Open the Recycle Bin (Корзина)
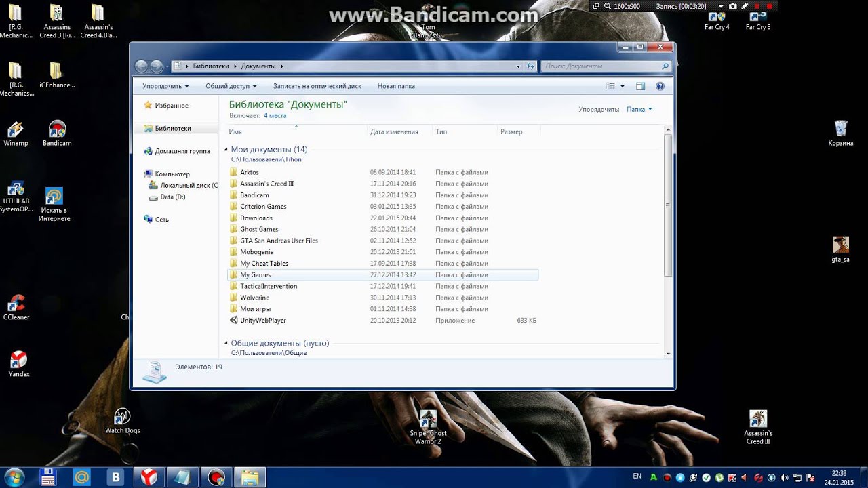This screenshot has width=868, height=488. pyautogui.click(x=840, y=134)
